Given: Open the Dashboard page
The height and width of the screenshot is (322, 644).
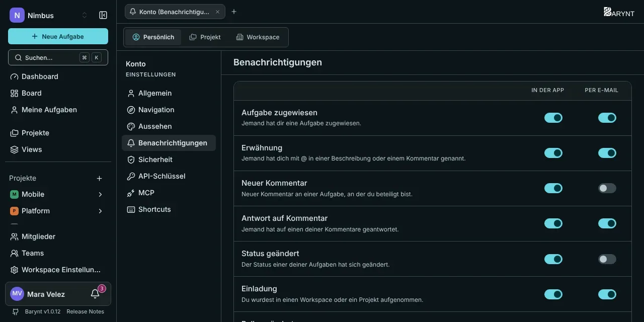Looking at the screenshot, I should [58, 76].
